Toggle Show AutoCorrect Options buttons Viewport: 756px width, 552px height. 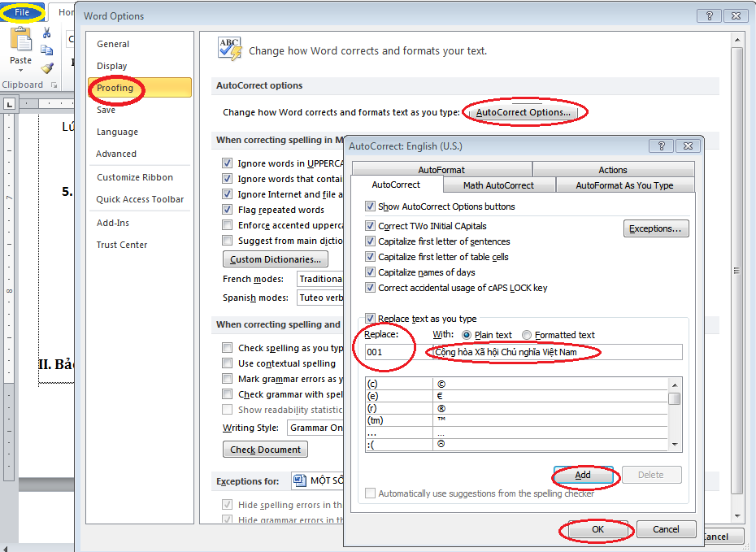coord(370,206)
